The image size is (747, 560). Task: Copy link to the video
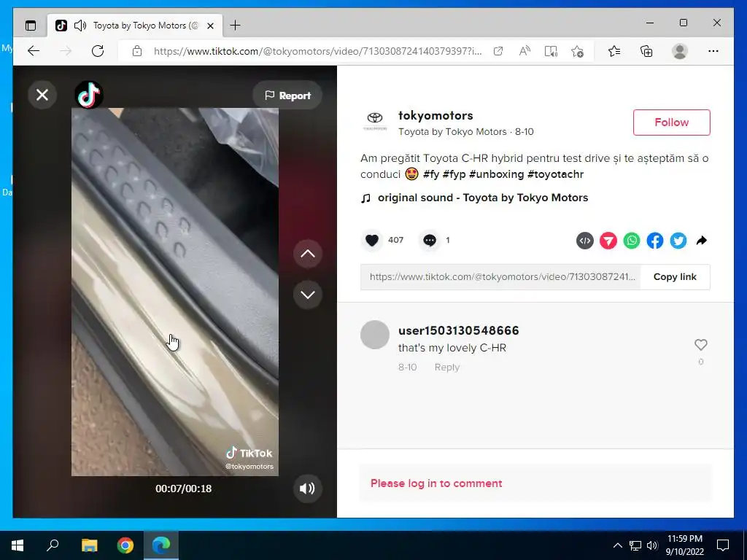[x=675, y=276]
